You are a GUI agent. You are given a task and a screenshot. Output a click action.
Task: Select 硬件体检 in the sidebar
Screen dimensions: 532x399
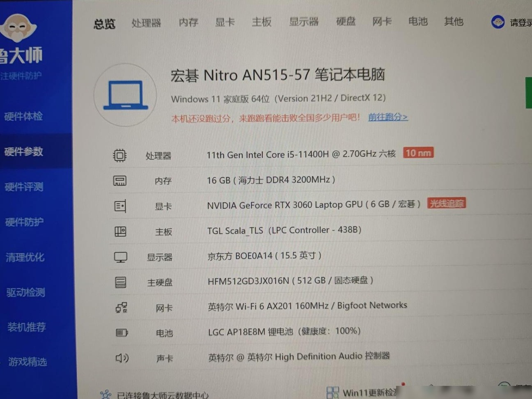tap(23, 116)
